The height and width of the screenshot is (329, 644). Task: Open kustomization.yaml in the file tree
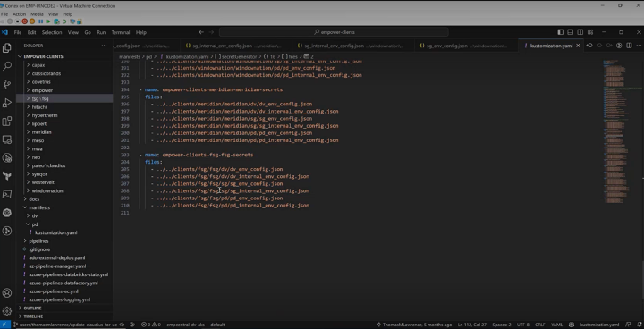(55, 232)
